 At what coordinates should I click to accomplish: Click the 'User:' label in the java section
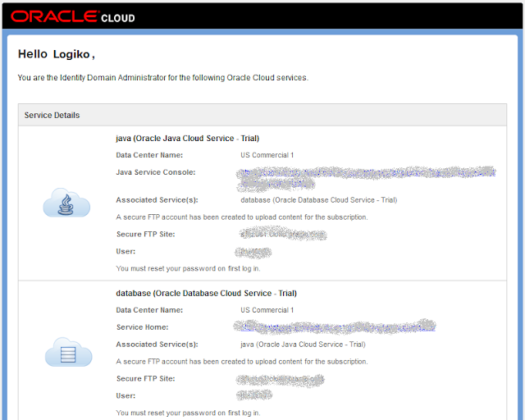coord(126,252)
